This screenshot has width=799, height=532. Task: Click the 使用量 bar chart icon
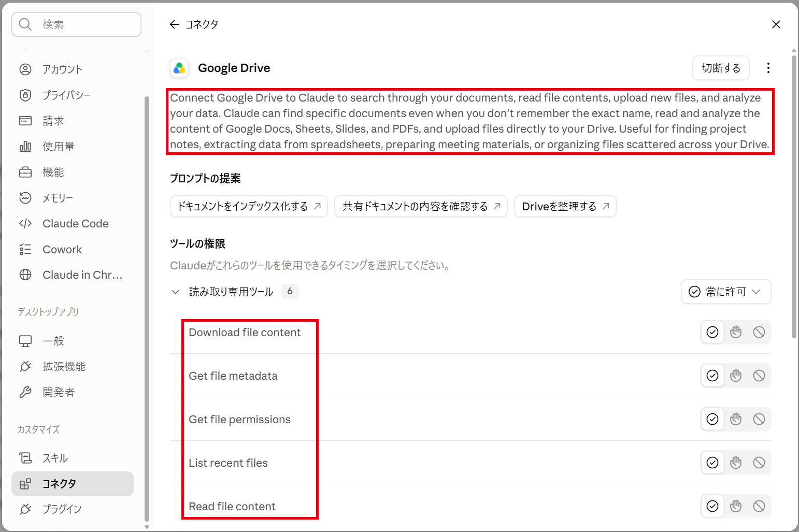[25, 147]
